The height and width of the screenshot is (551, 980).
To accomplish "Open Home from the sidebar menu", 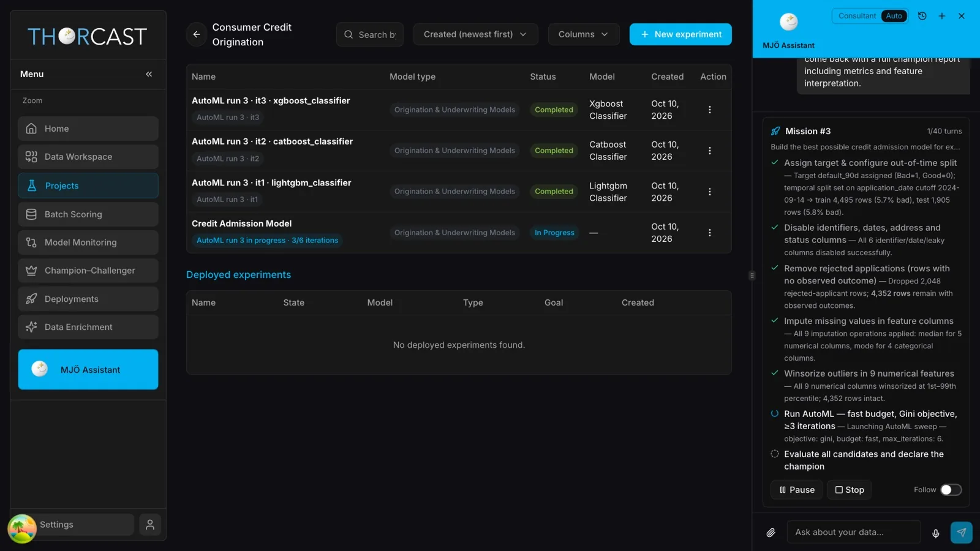I will coord(88,129).
